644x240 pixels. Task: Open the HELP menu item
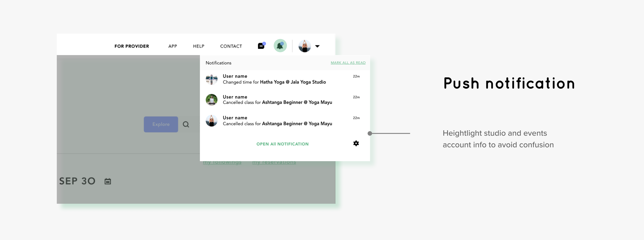click(199, 46)
